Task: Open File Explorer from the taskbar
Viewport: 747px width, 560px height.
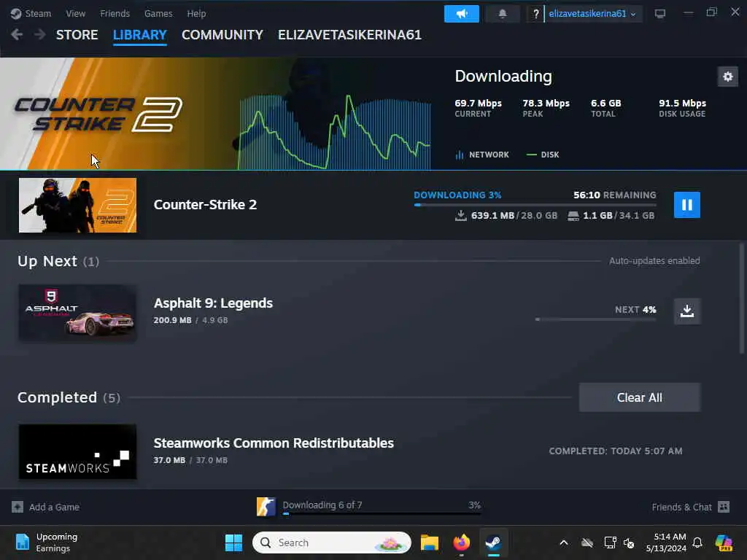Action: tap(429, 542)
